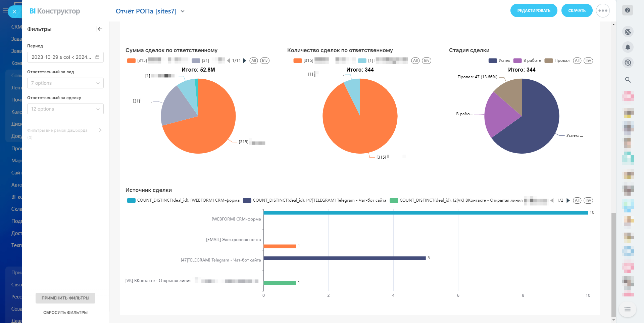Click the help question mark icon

627,10
